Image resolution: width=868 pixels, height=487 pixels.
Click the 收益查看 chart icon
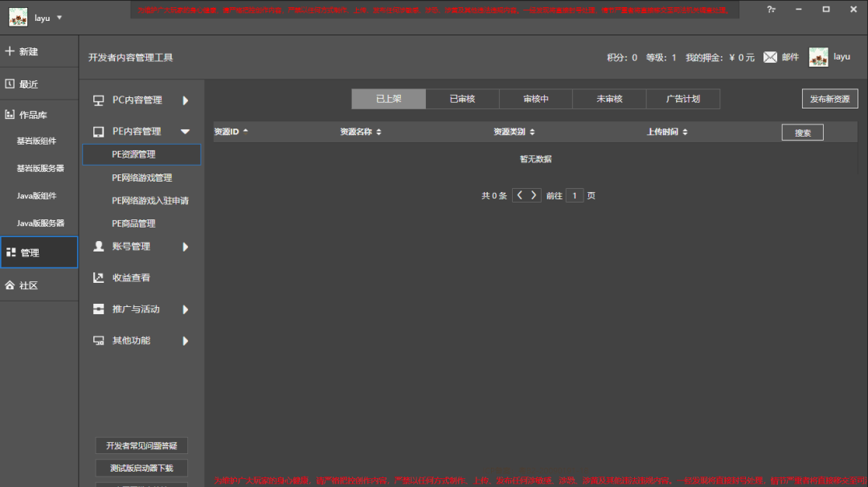coord(99,278)
